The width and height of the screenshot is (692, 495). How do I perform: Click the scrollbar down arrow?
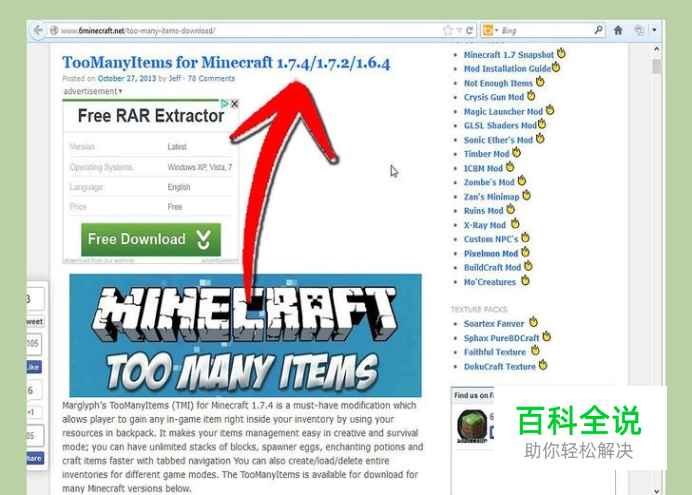coord(657,491)
